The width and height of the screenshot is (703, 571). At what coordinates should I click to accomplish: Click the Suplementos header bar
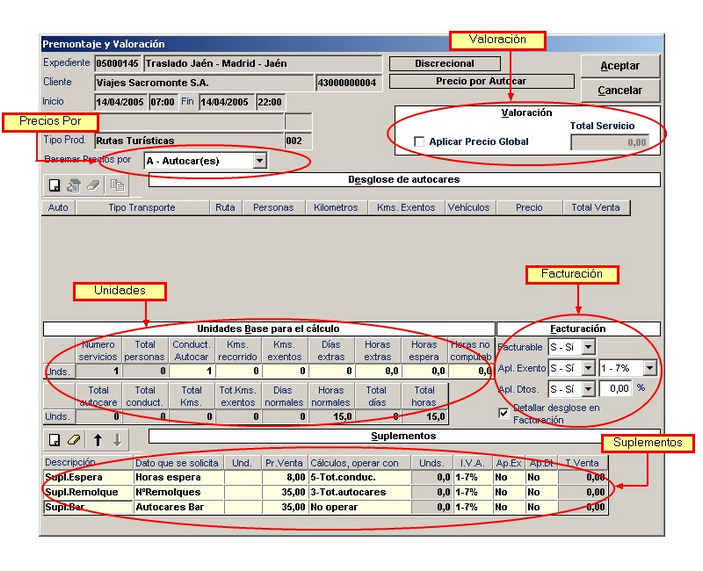coord(404,436)
